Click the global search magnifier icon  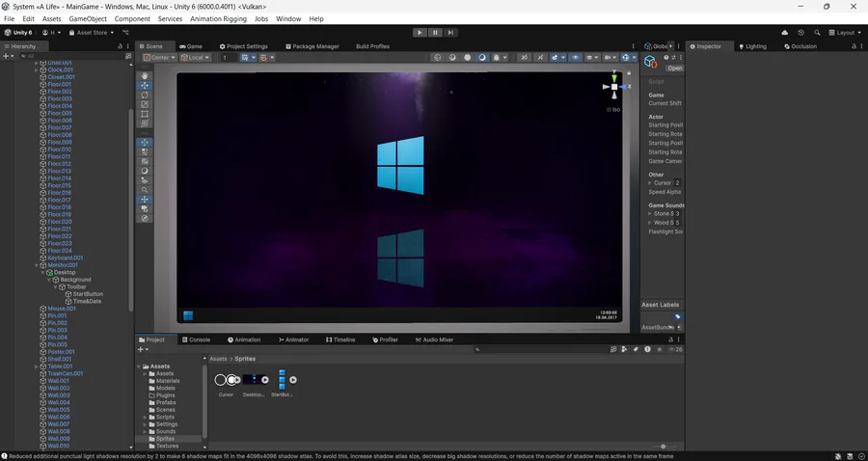pos(816,32)
